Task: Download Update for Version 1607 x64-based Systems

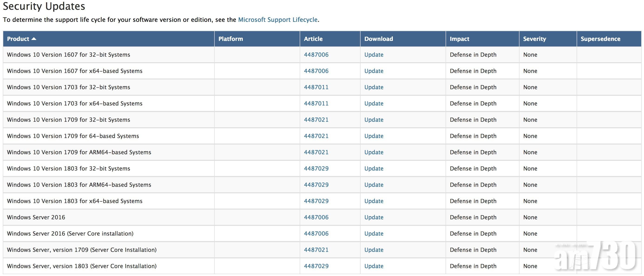Action: [x=374, y=71]
